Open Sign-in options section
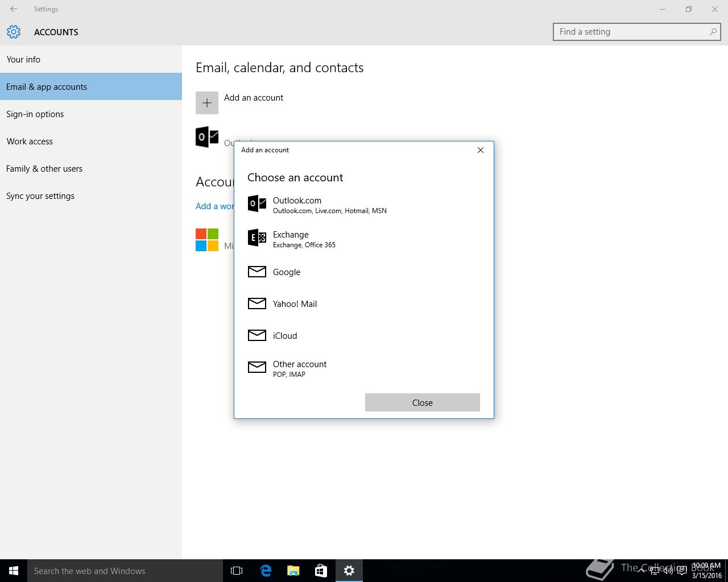This screenshot has width=728, height=582. pos(91,114)
